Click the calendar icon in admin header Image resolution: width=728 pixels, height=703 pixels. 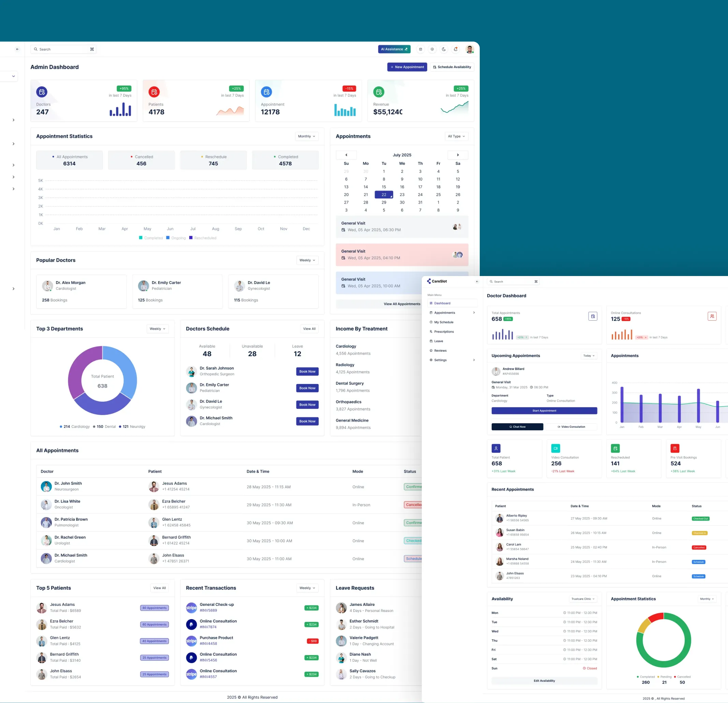(420, 49)
